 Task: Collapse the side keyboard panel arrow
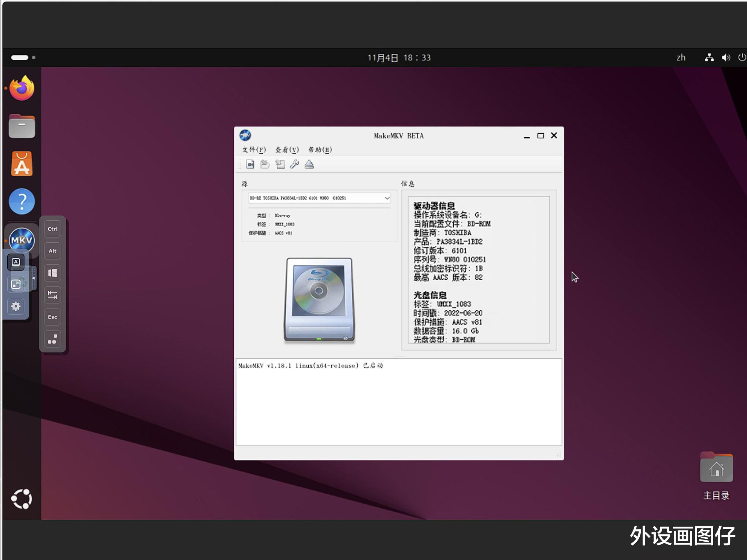pos(33,278)
